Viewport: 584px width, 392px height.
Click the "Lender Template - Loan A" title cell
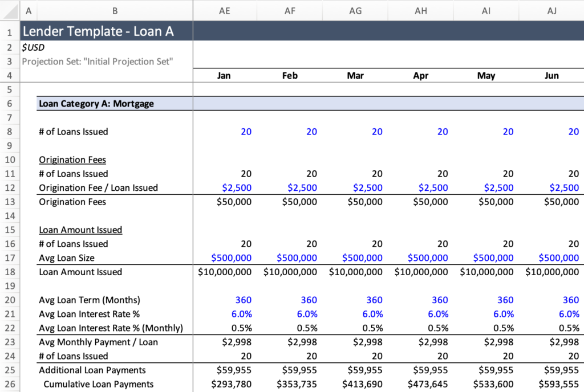point(98,32)
